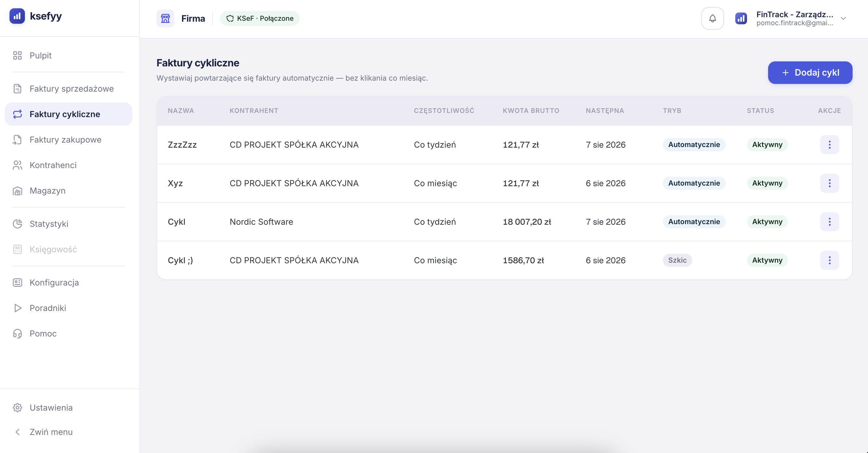The width and height of the screenshot is (868, 453).
Task: Click the Konfiguracja icon
Action: tap(17, 283)
